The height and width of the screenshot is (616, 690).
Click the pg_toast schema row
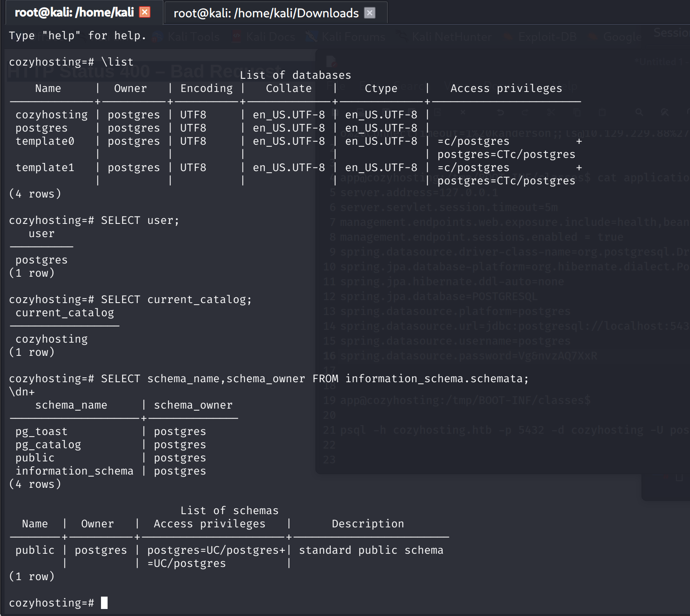coord(111,431)
